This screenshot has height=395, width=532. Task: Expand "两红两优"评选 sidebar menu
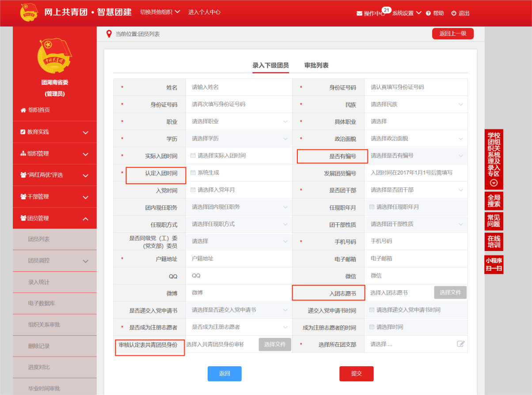pyautogui.click(x=55, y=175)
